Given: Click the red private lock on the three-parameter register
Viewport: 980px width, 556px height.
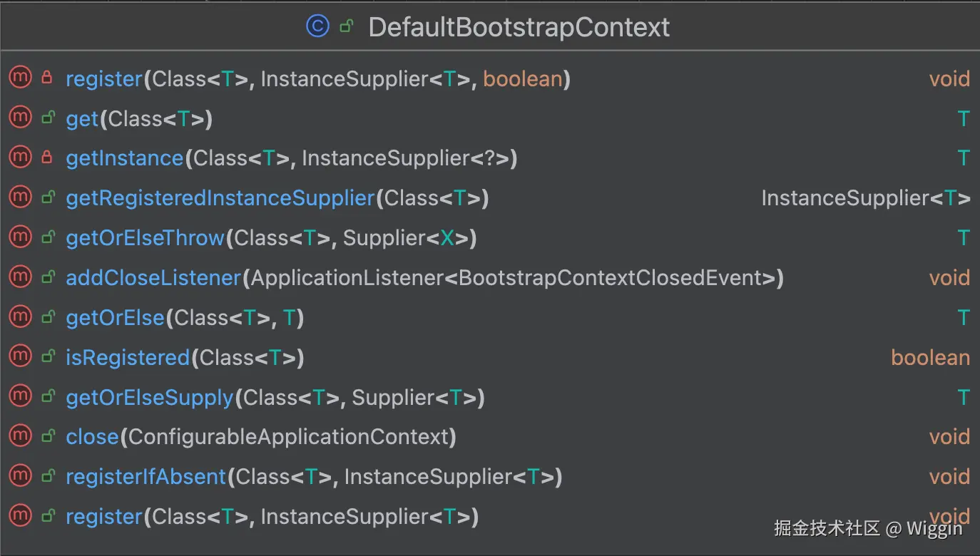Looking at the screenshot, I should coord(47,78).
